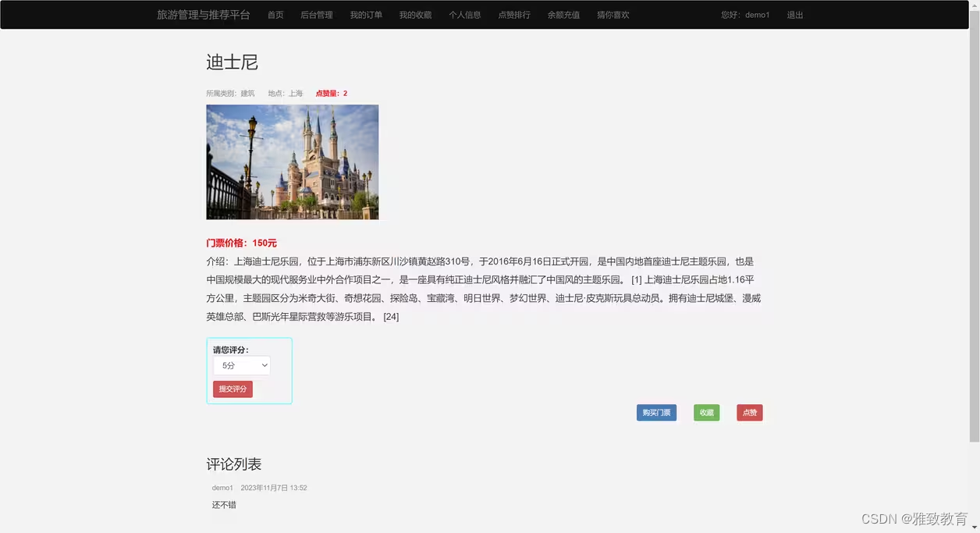Click the 您好：demo1 user greeting
This screenshot has width=980, height=533.
point(745,15)
